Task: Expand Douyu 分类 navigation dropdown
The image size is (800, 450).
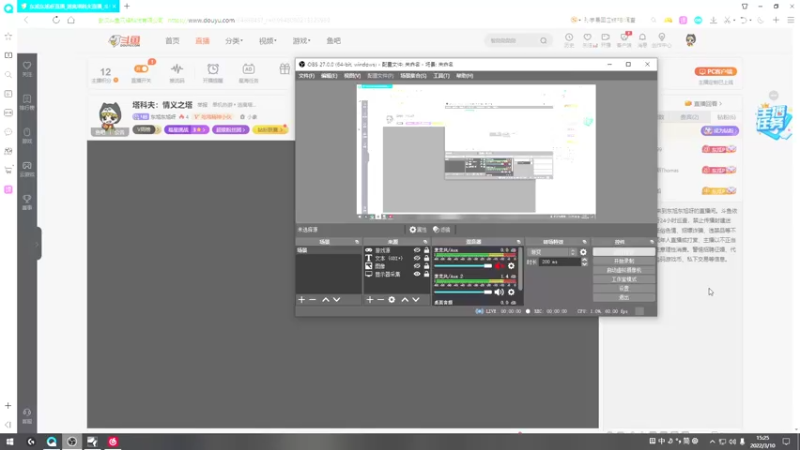Action: click(x=234, y=40)
